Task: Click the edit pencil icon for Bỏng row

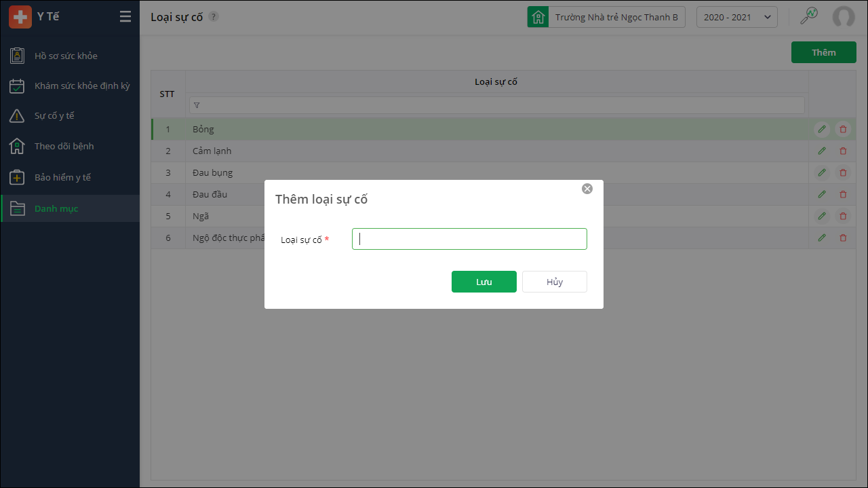Action: [x=822, y=129]
